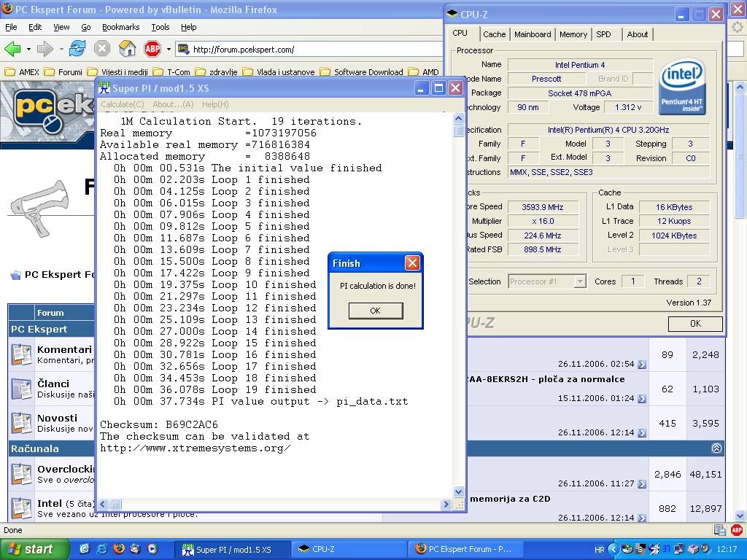Go forward using Firefox forward arrow
This screenshot has height=560, width=747.
coord(45,49)
